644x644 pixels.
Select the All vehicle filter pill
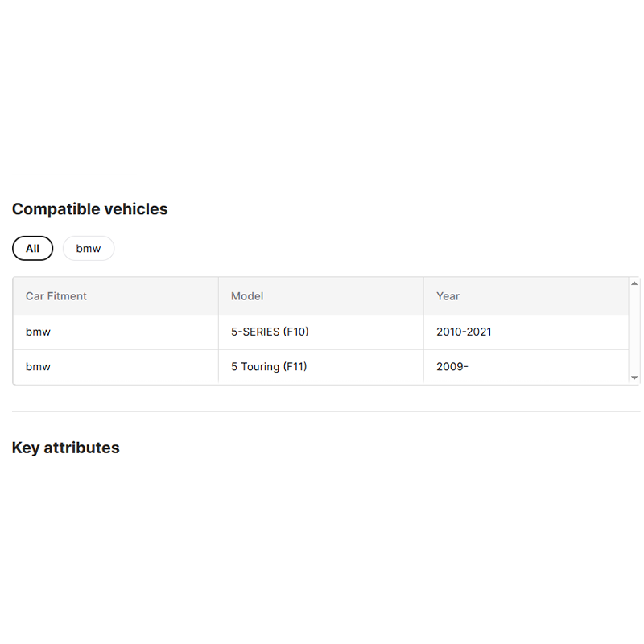click(32, 249)
